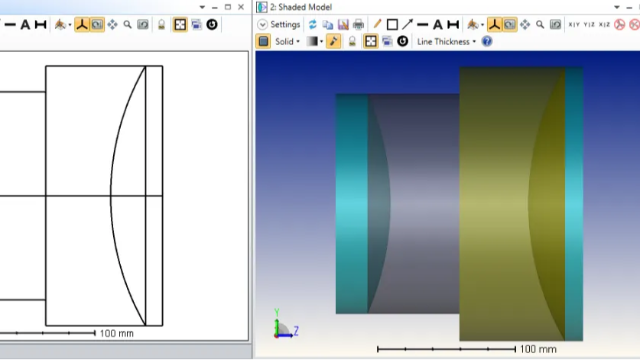Toggle the solid shading cube button
Screen dimensions: 640x360
263,41
